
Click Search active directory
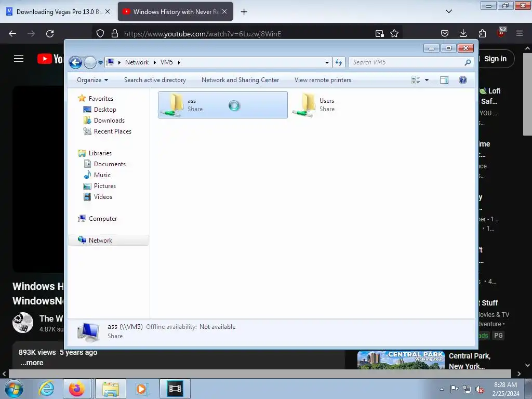point(155,80)
